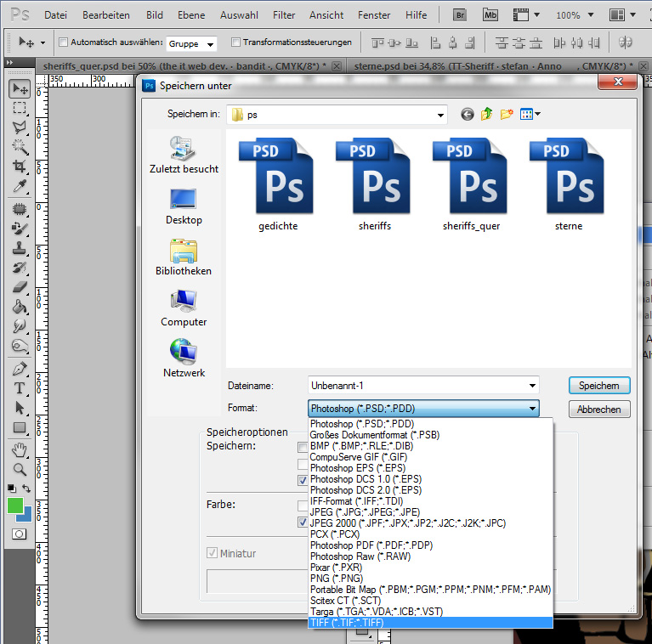Screen dimensions: 652x644
Task: Select the Type tool
Action: click(x=20, y=388)
